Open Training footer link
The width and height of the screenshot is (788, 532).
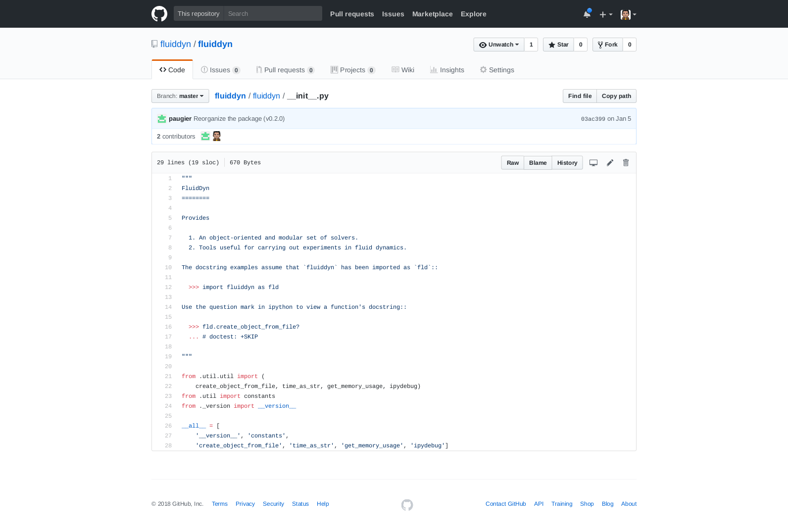pyautogui.click(x=562, y=504)
